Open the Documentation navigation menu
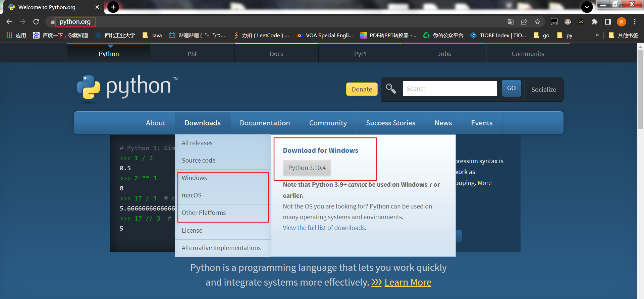This screenshot has width=644, height=299. coord(265,123)
